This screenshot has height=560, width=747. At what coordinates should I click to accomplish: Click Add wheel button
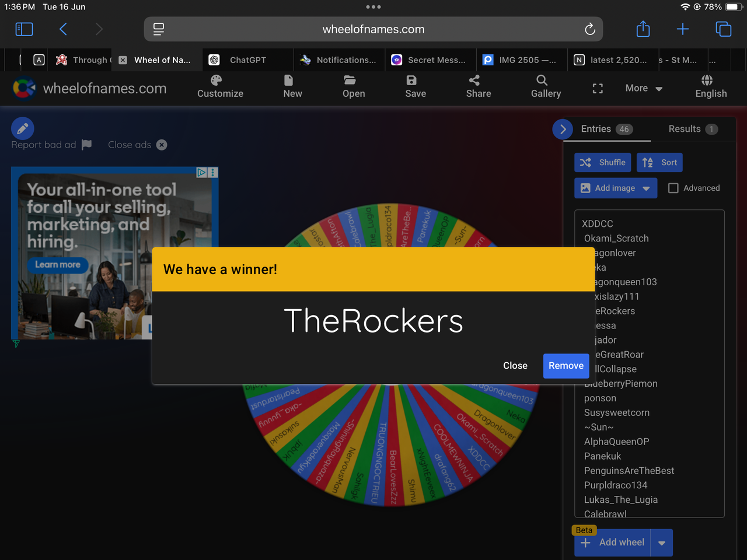pos(613,542)
